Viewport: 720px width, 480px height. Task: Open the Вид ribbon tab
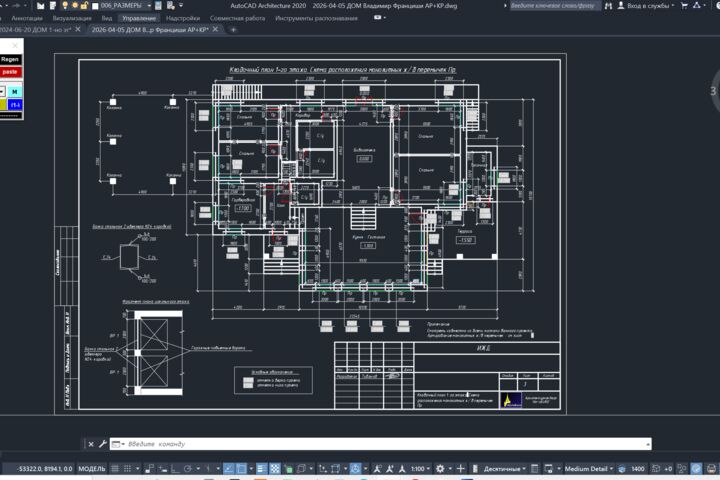pos(107,18)
